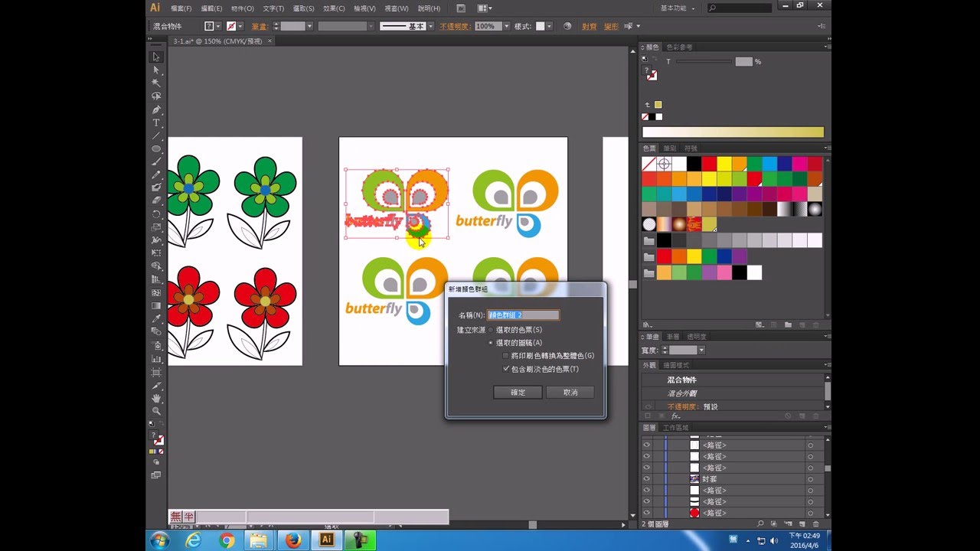Select the Rotate tool
Image resolution: width=980 pixels, height=551 pixels.
point(156,214)
